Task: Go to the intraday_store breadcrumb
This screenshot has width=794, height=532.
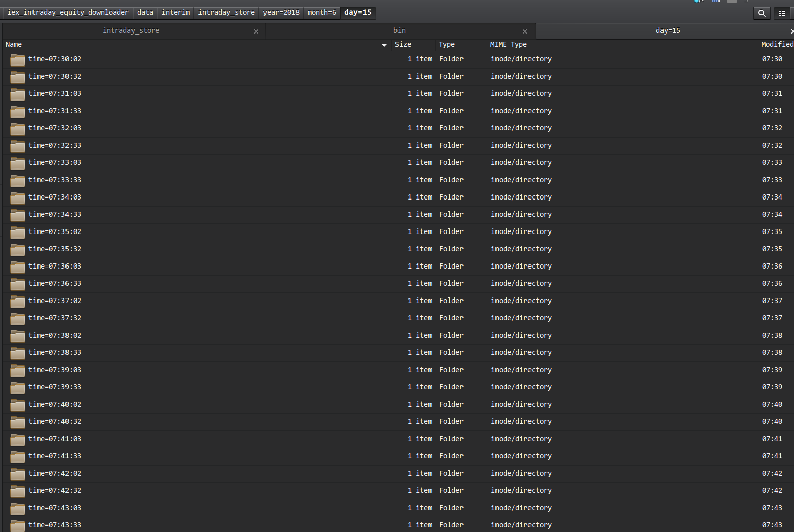Action: pyautogui.click(x=226, y=12)
